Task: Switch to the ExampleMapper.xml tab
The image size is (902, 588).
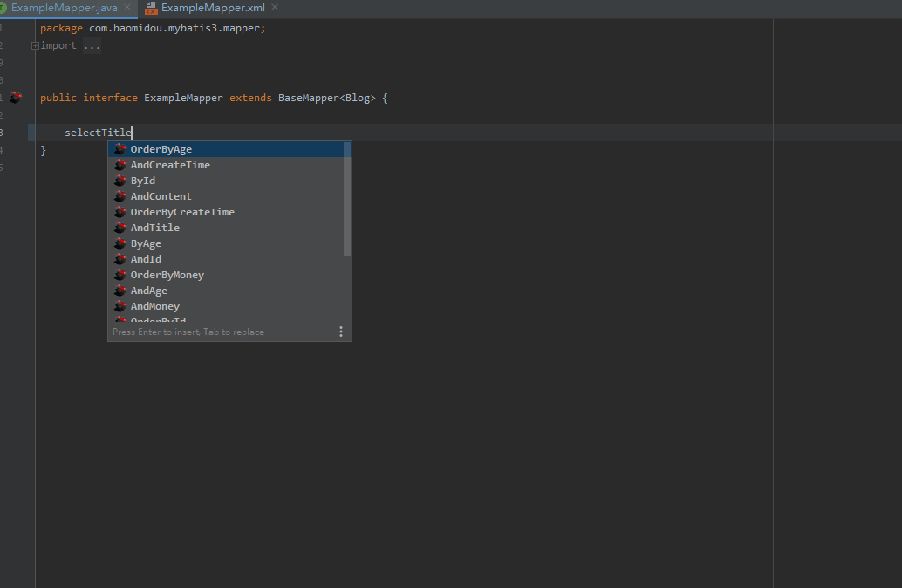Action: tap(213, 8)
